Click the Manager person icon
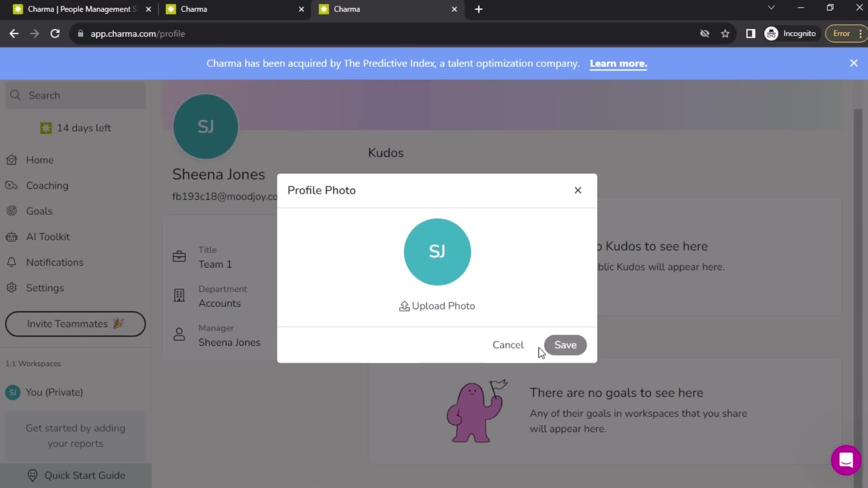The height and width of the screenshot is (488, 868). [x=179, y=334]
